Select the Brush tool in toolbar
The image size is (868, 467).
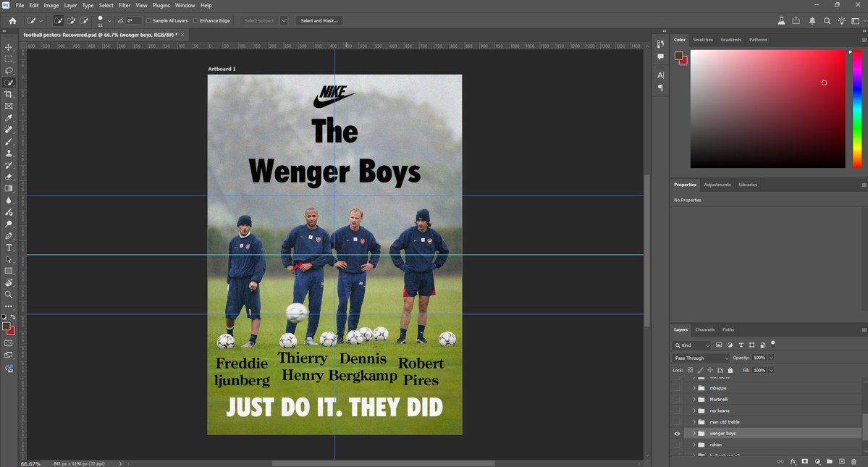(x=8, y=142)
